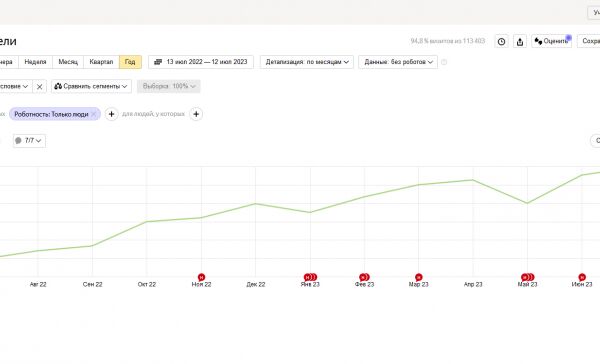The height and width of the screenshot is (364, 600).
Task: Remove Роботность: Только люди filter chip
Action: (x=94, y=114)
